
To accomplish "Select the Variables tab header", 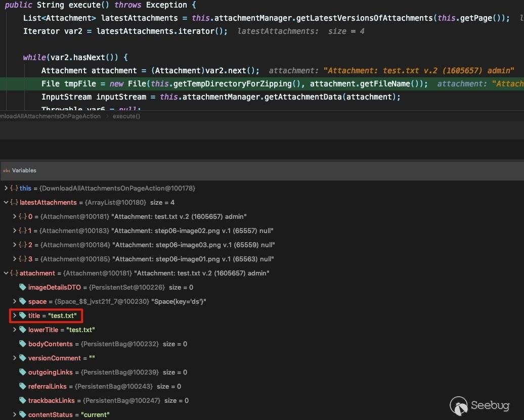I will point(24,171).
